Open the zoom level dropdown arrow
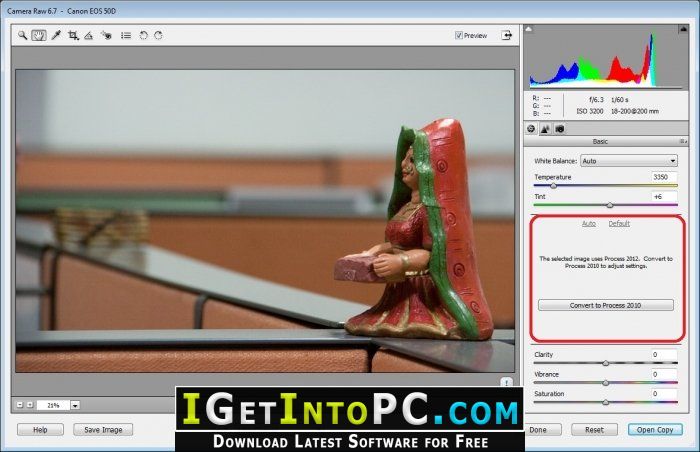 tap(75, 406)
